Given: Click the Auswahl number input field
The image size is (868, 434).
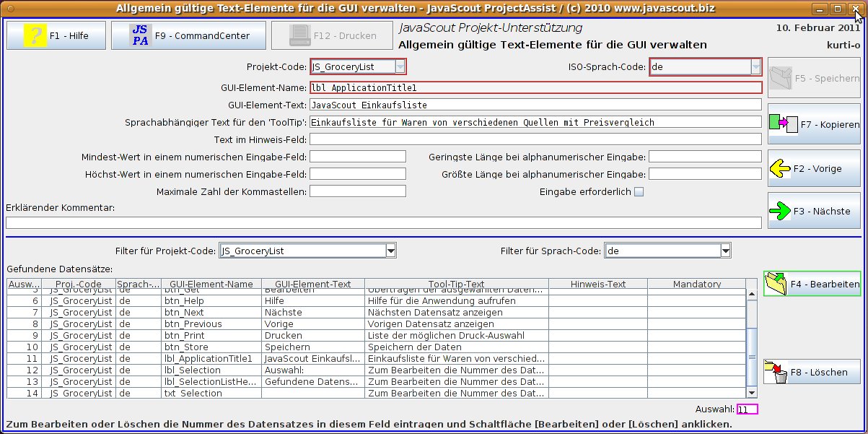Looking at the screenshot, I should coord(746,409).
